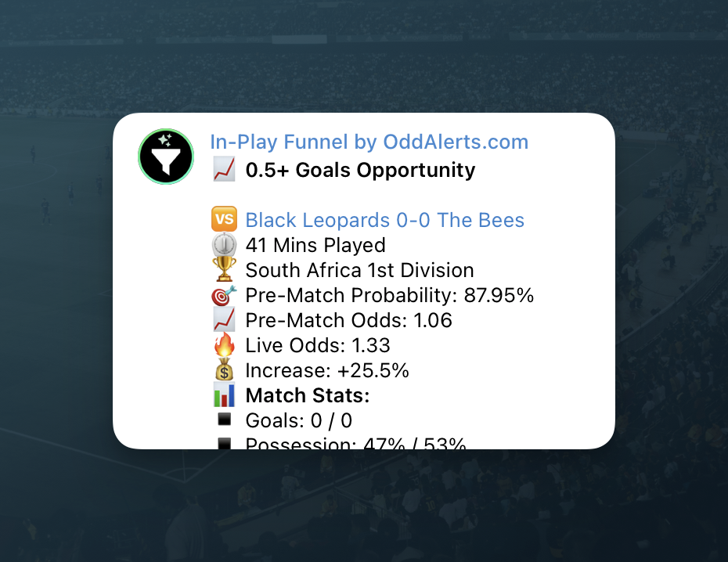The height and width of the screenshot is (562, 728).
Task: Select the Increase +25.5% text
Action: [327, 371]
